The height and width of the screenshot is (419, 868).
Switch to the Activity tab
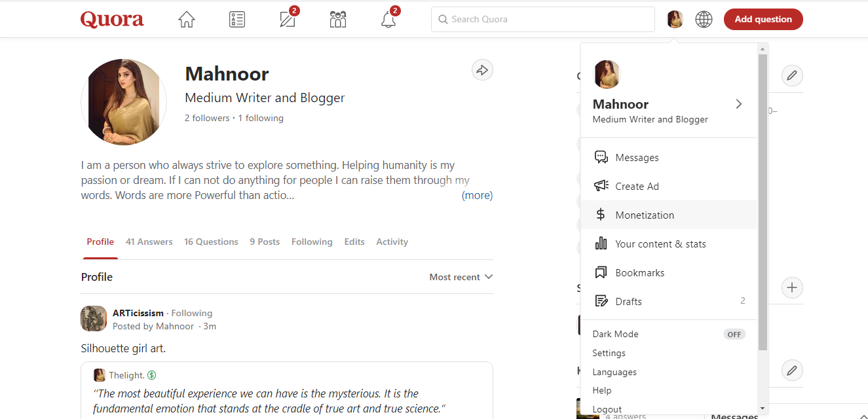(392, 242)
